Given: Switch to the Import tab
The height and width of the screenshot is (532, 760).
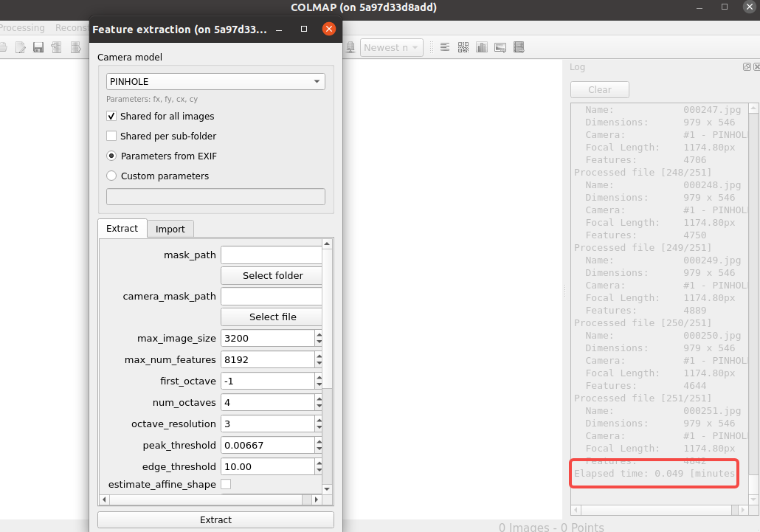Looking at the screenshot, I should 170,229.
